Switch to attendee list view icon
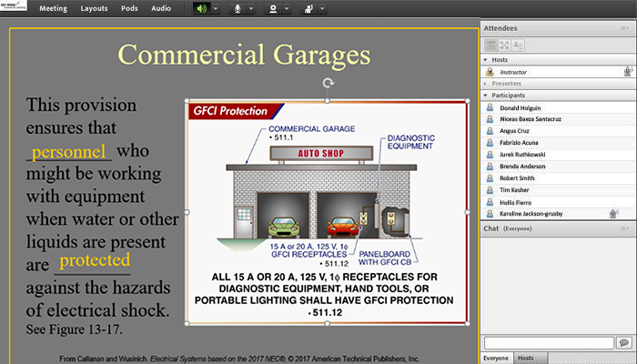 pyautogui.click(x=490, y=44)
